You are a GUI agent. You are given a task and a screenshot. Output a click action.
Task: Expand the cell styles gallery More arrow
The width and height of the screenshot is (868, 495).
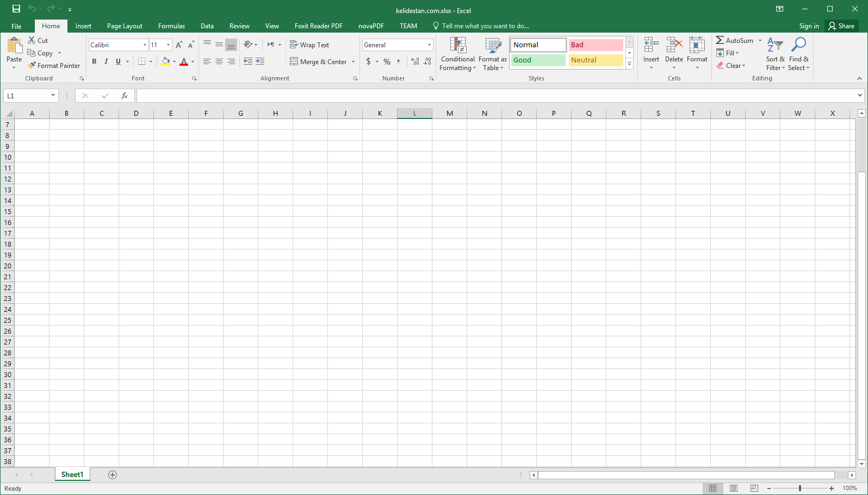point(630,64)
